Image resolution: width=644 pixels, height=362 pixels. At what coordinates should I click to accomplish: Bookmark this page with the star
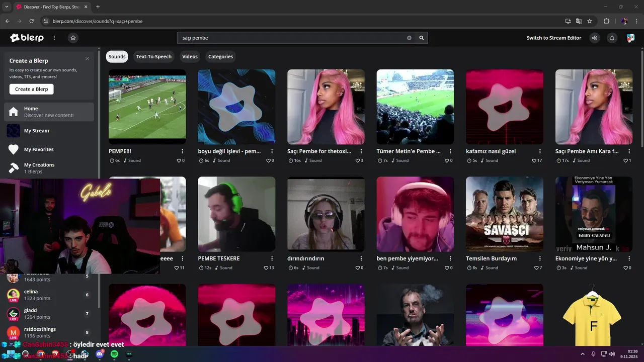point(590,21)
